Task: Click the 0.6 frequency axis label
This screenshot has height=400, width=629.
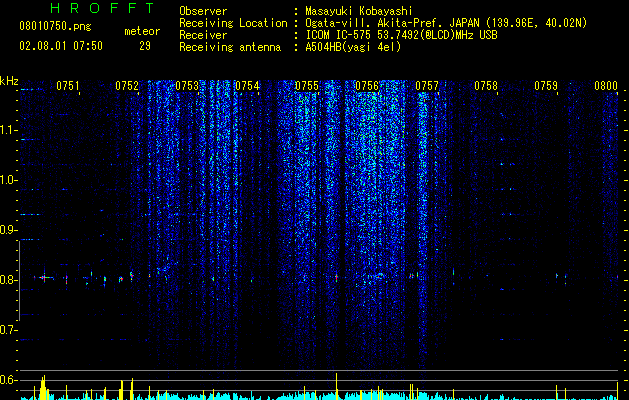Action: [x=8, y=380]
